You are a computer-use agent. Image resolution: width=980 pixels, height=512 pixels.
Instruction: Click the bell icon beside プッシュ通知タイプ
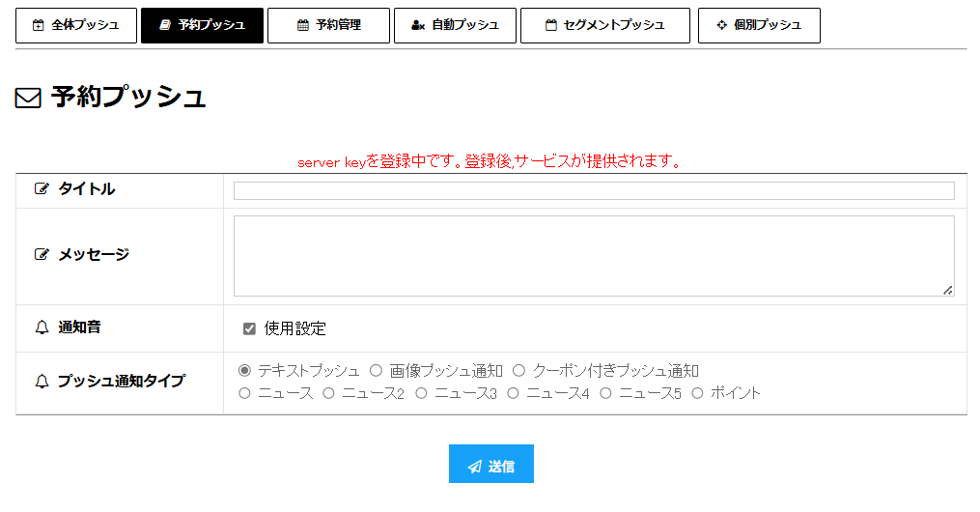tap(42, 382)
